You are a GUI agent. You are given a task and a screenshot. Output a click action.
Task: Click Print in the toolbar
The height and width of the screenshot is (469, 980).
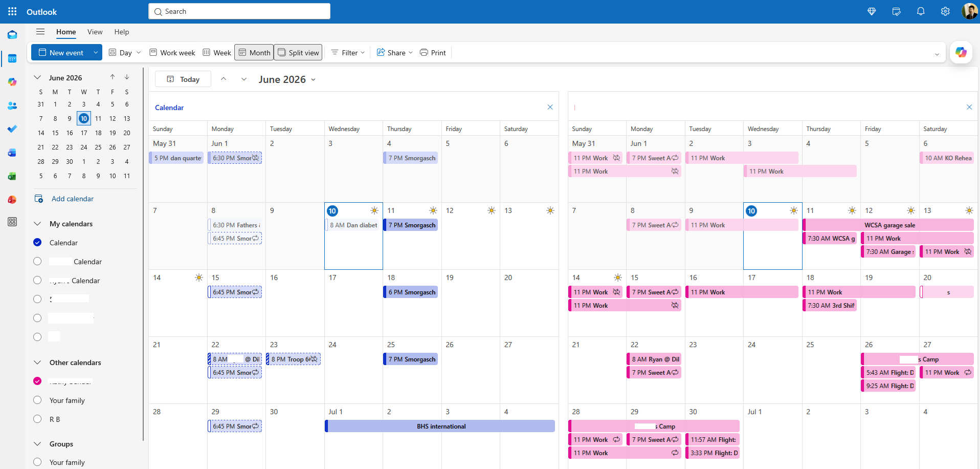[433, 52]
